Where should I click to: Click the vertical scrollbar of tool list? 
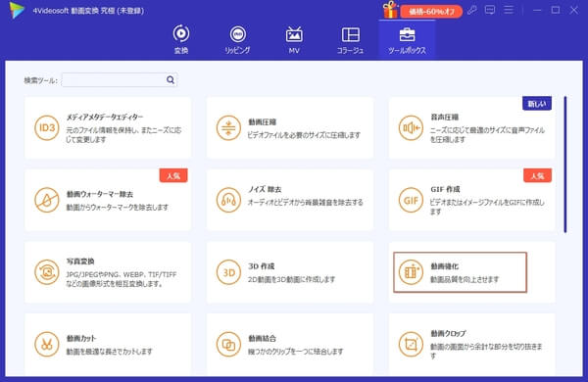565,165
